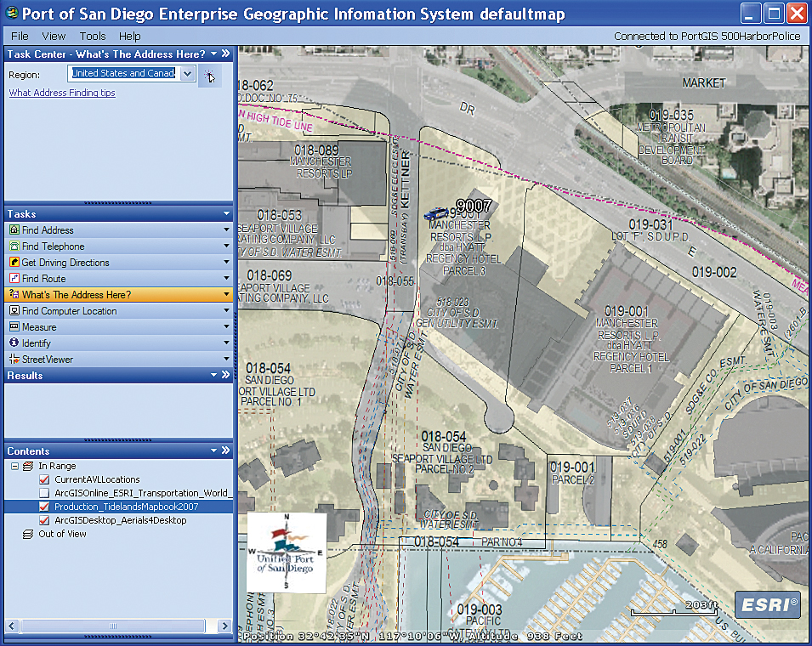
Task: Click the Contents scrollbar left arrow
Action: click(12, 626)
